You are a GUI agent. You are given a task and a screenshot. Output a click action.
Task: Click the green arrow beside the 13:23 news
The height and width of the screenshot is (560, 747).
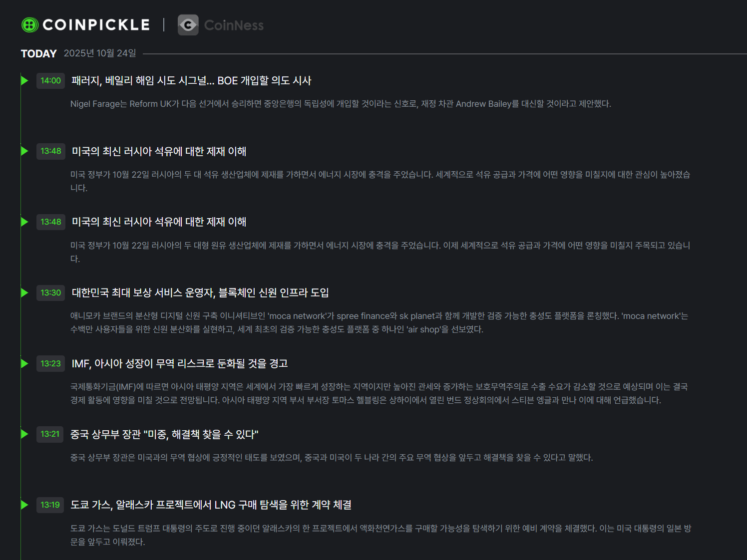[x=24, y=363]
